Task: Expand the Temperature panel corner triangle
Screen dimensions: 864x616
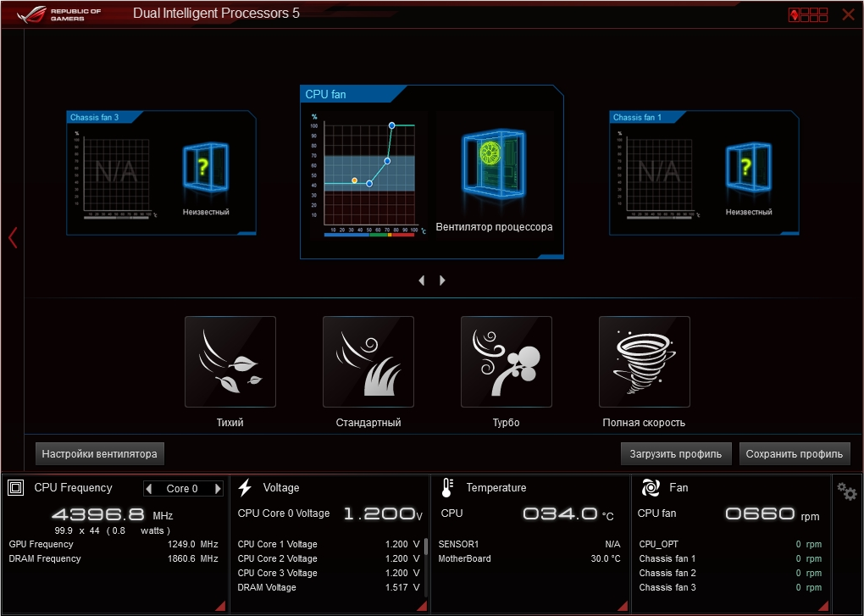Action: tap(623, 606)
